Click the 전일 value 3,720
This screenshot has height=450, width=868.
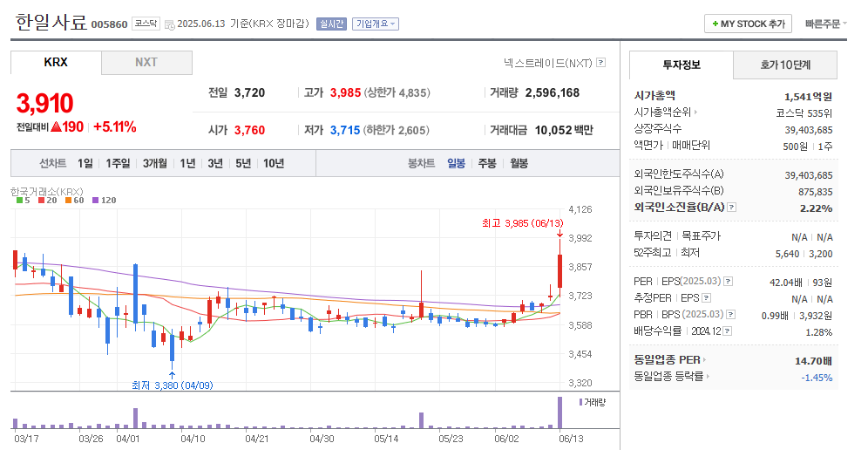click(249, 92)
